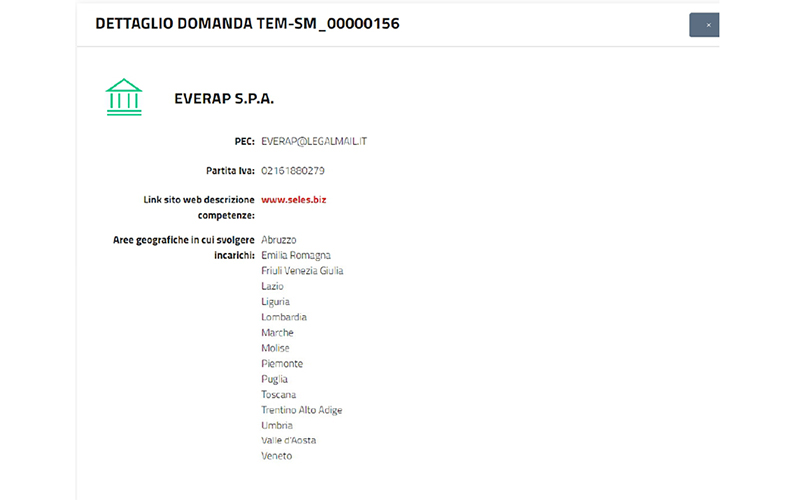Select Valle d'Aosta in the regions list
This screenshot has height=500, width=800.
(x=288, y=440)
